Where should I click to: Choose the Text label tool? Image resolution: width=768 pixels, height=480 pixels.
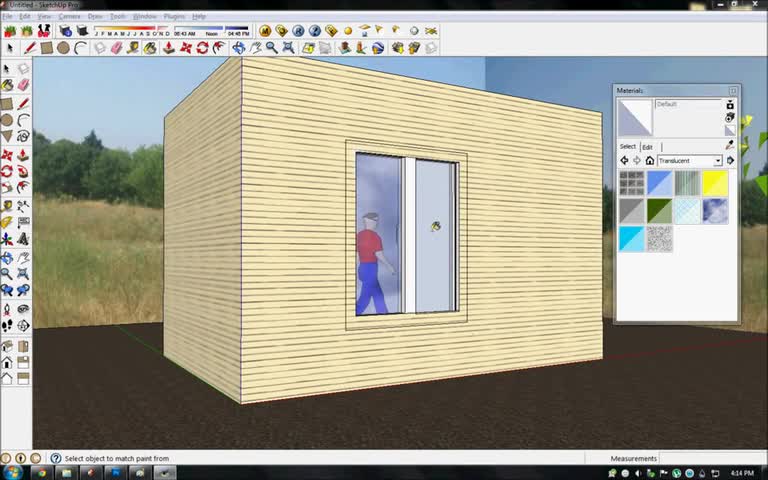(x=23, y=222)
